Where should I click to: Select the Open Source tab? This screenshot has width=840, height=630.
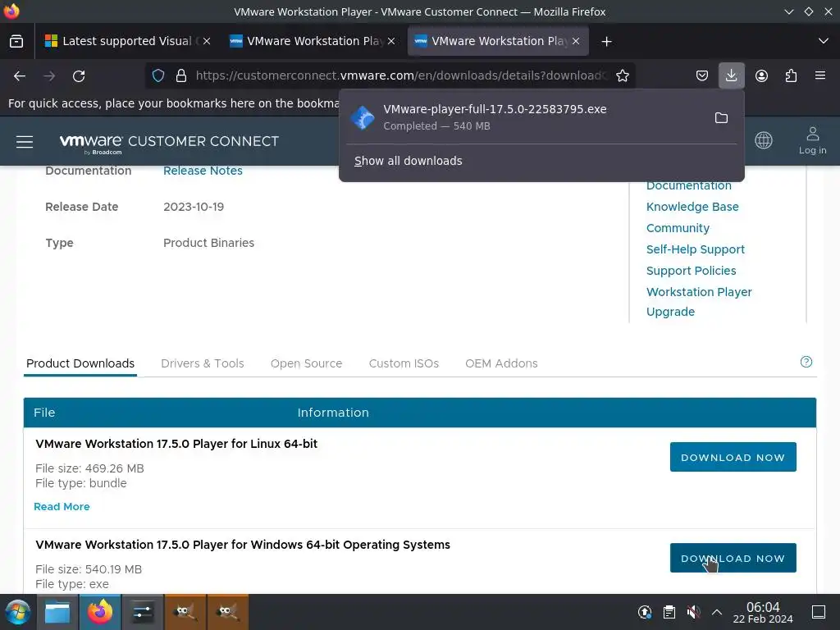click(306, 363)
